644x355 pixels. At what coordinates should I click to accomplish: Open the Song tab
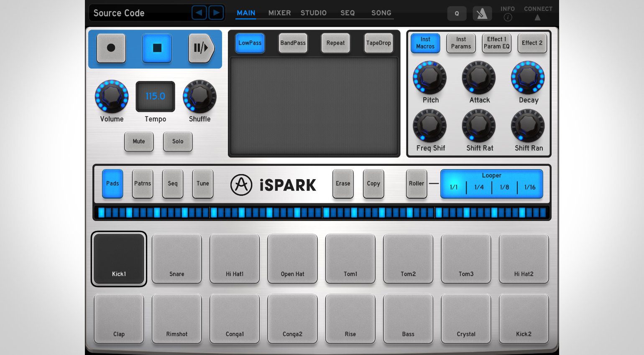[381, 13]
